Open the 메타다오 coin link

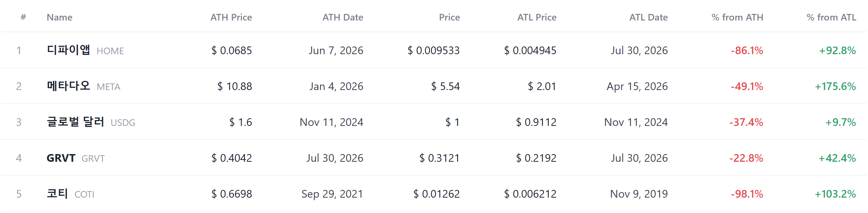coord(68,86)
